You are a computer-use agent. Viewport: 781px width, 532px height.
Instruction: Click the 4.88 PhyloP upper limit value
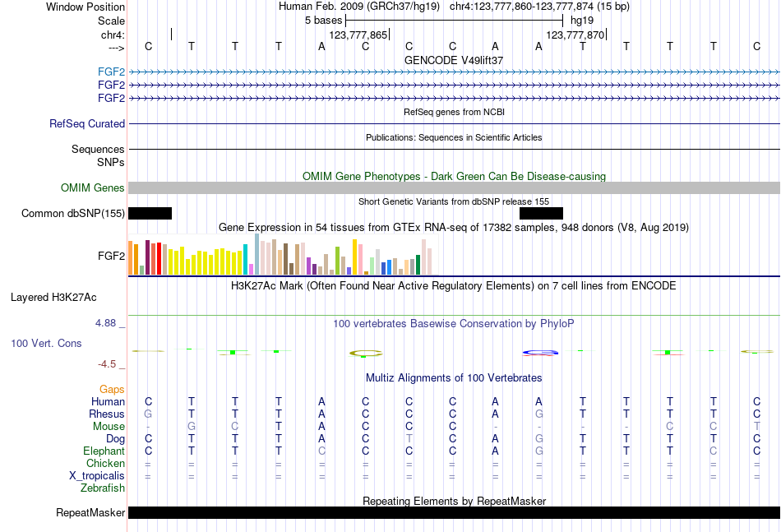point(105,323)
